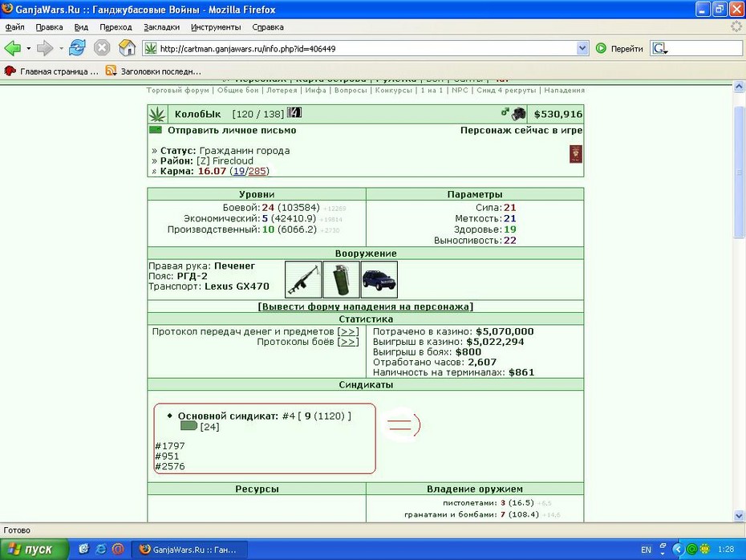Click the passport icon near Статус
Viewport: 746px width, 560px height.
(x=576, y=154)
